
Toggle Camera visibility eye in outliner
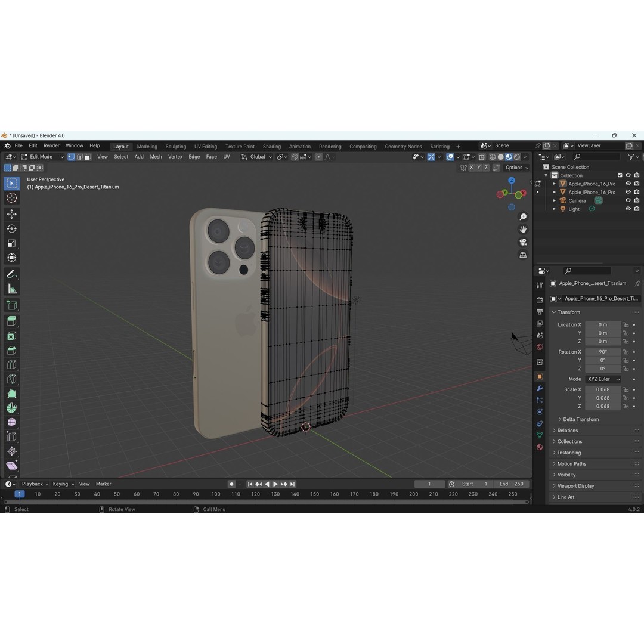pyautogui.click(x=628, y=200)
